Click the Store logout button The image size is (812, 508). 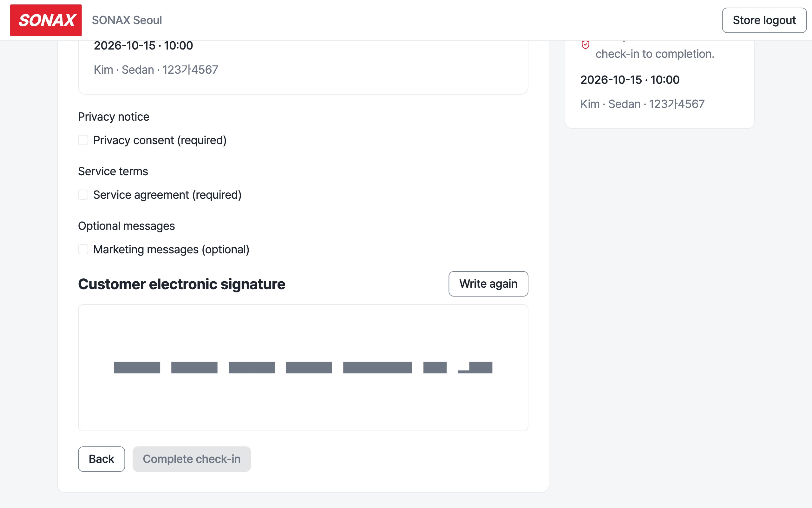click(764, 20)
